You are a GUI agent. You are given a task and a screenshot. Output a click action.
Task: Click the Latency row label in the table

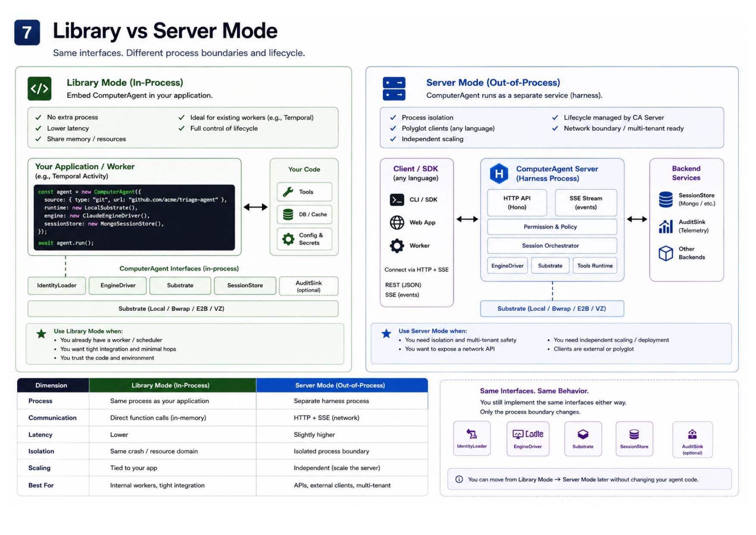tap(41, 435)
